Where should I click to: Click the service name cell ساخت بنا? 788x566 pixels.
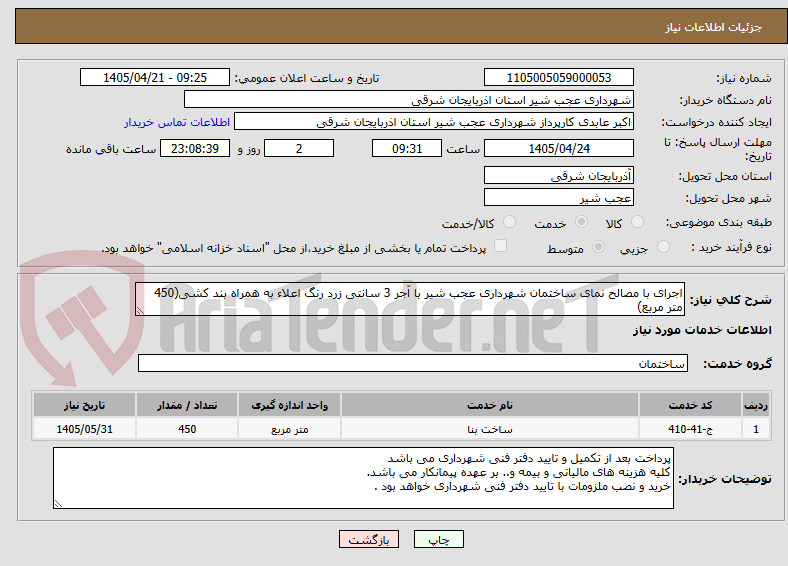[489, 429]
